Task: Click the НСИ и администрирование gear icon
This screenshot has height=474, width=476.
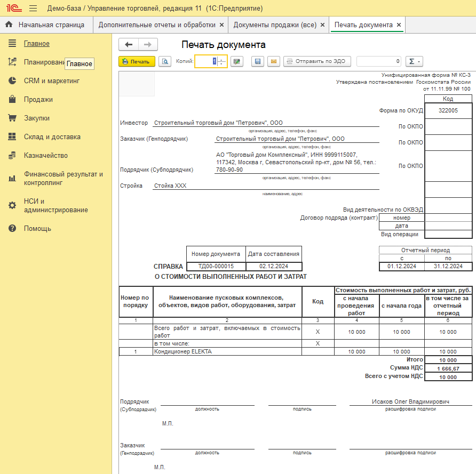Action: pyautogui.click(x=12, y=205)
